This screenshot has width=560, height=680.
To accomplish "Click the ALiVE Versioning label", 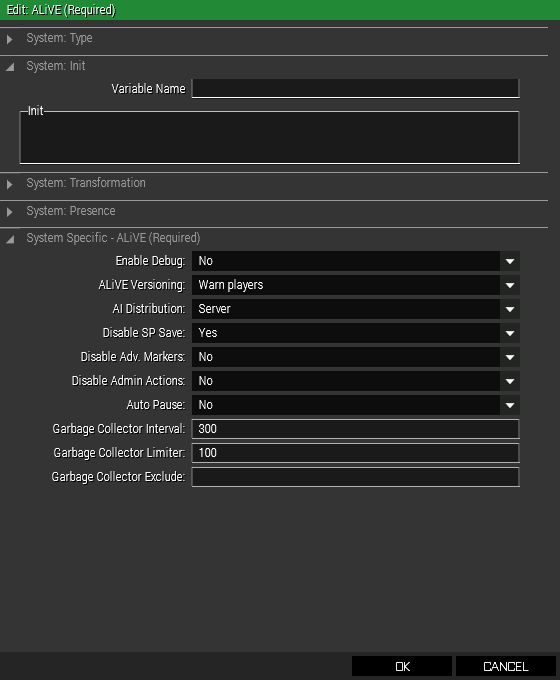I will click(x=142, y=285).
